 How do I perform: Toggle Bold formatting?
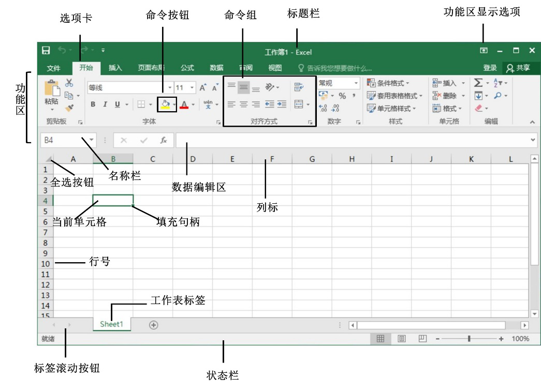pos(93,104)
